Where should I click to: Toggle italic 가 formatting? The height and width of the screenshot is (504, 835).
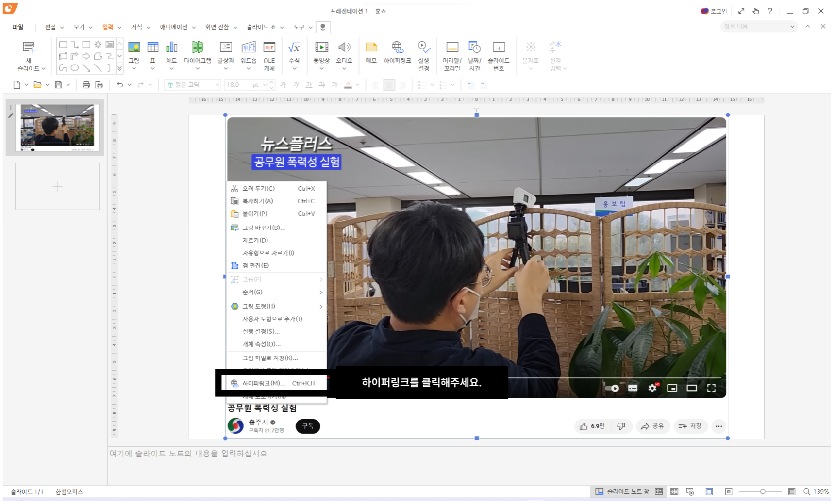[296, 85]
